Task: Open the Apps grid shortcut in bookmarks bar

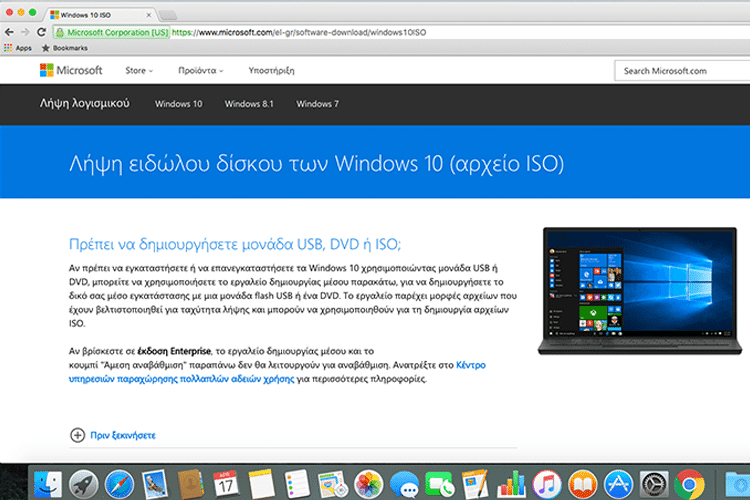Action: pyautogui.click(x=18, y=48)
